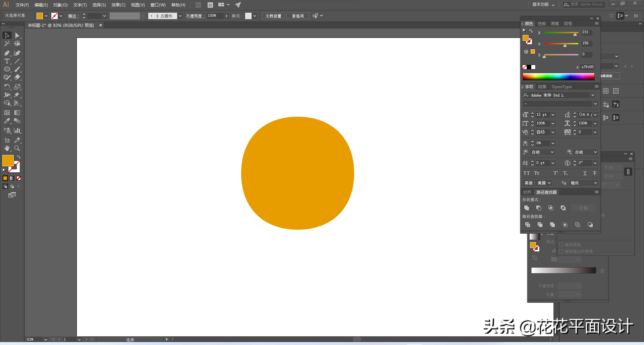The image size is (644, 345).
Task: Select the Magic Wand tool
Action: (x=7, y=44)
